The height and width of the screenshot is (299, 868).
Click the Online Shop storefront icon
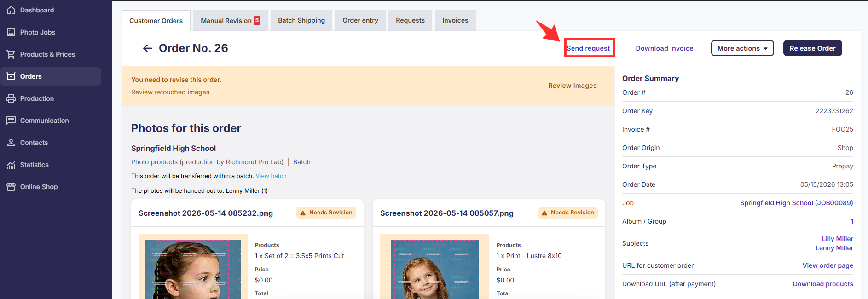[11, 187]
